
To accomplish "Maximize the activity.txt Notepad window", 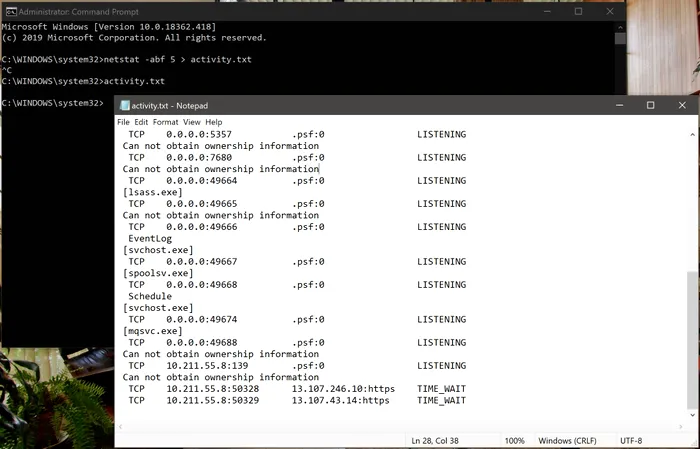I will (x=650, y=105).
